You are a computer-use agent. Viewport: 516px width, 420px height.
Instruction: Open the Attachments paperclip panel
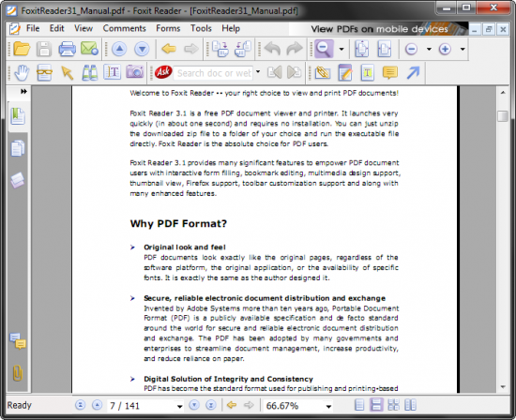coord(18,373)
